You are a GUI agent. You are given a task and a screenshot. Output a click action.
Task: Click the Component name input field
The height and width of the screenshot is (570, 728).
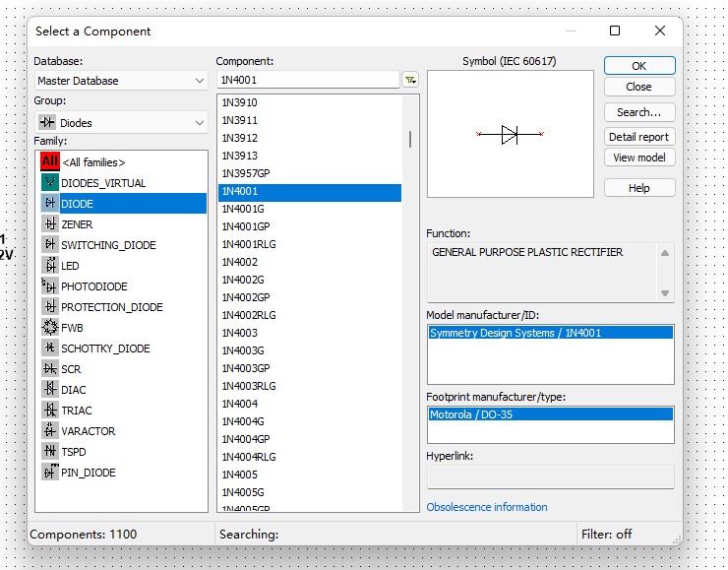coord(308,80)
